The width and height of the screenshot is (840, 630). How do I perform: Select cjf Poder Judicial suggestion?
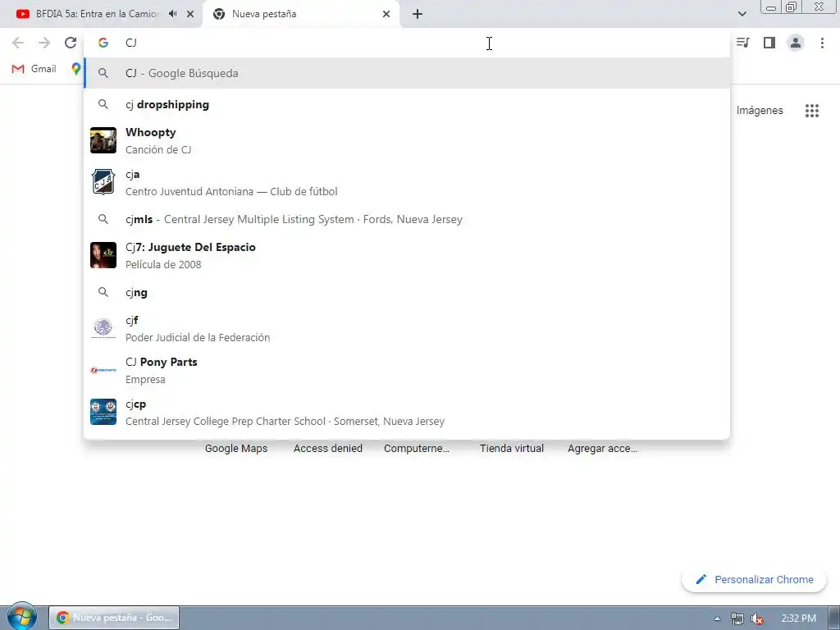[x=407, y=328]
